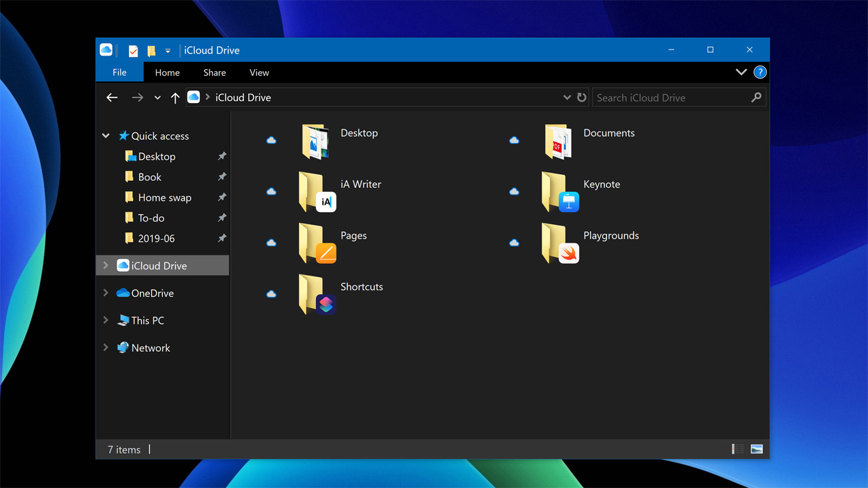This screenshot has width=868, height=488.
Task: Switch to large icons view in status bar
Action: 757,449
